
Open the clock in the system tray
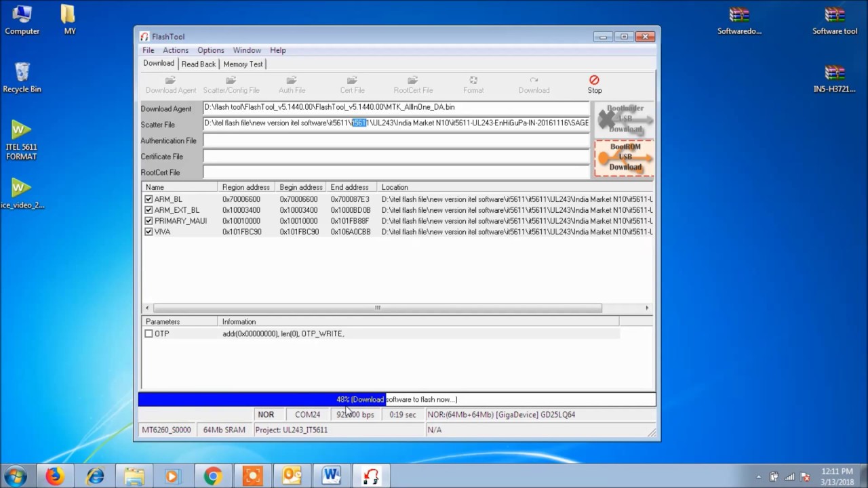839,476
